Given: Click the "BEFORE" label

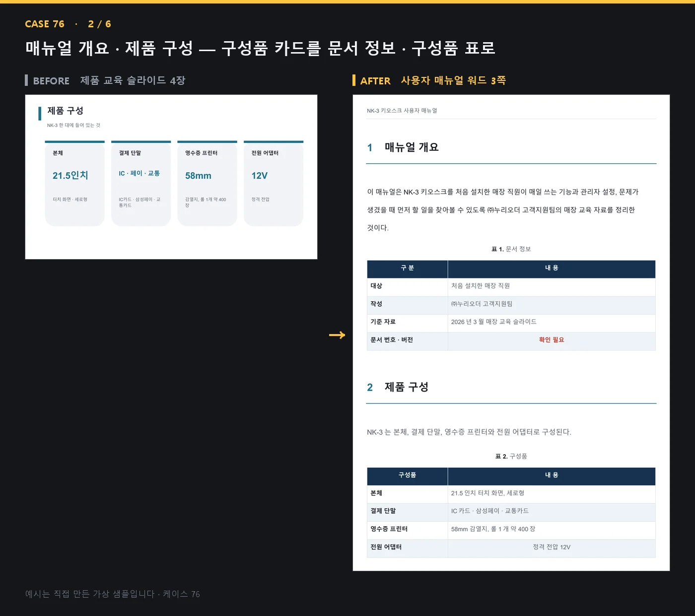Looking at the screenshot, I should point(51,80).
